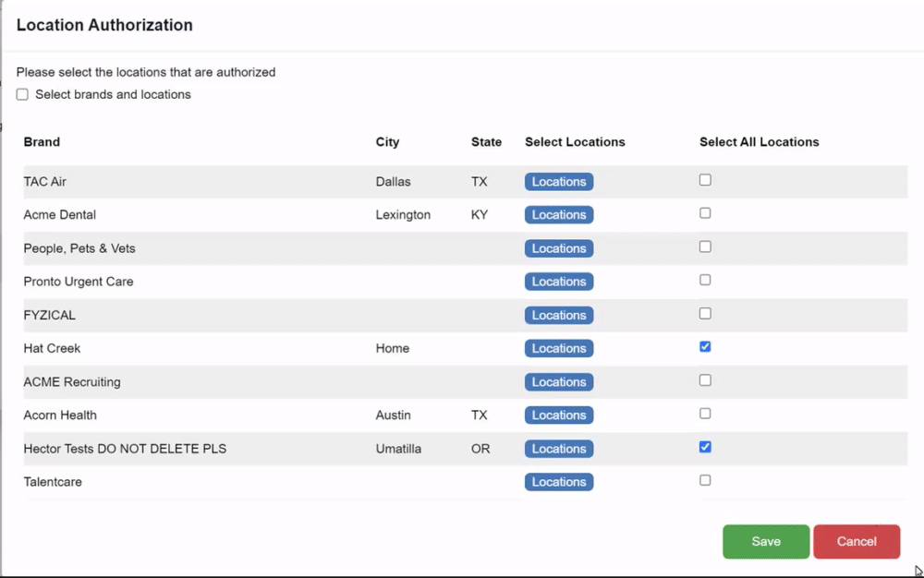Uncheck all locations for Hector Tests row
Screen dimensions: 924x578
coord(705,447)
